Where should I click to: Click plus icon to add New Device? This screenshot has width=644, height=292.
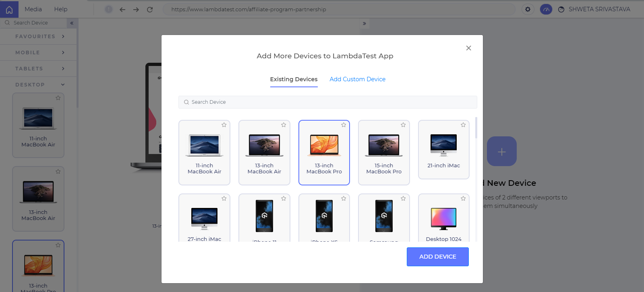click(x=502, y=151)
